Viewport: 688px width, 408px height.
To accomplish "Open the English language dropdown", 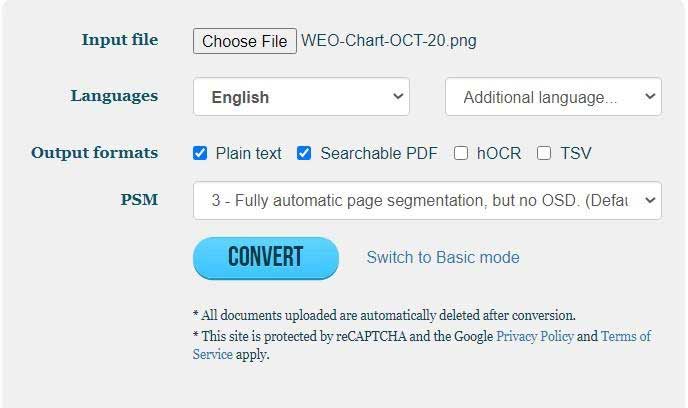I will click(301, 97).
